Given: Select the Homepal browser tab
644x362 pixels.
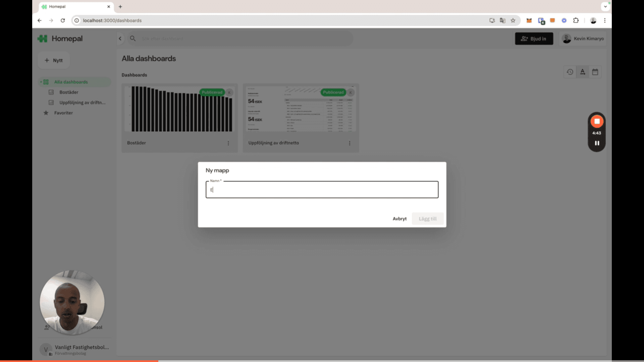Looking at the screenshot, I should [76, 7].
